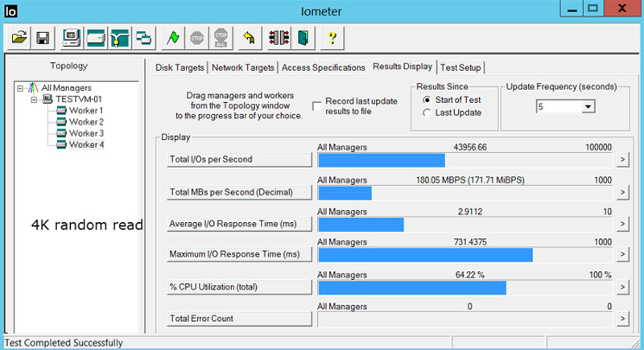
Task: Collapse the TESTVM-01 tree node
Action: [x=35, y=99]
